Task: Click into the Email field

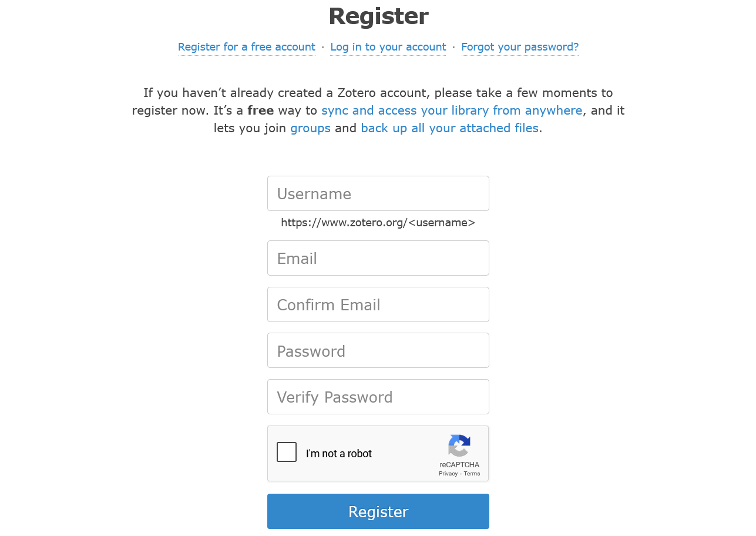Action: pyautogui.click(x=378, y=258)
